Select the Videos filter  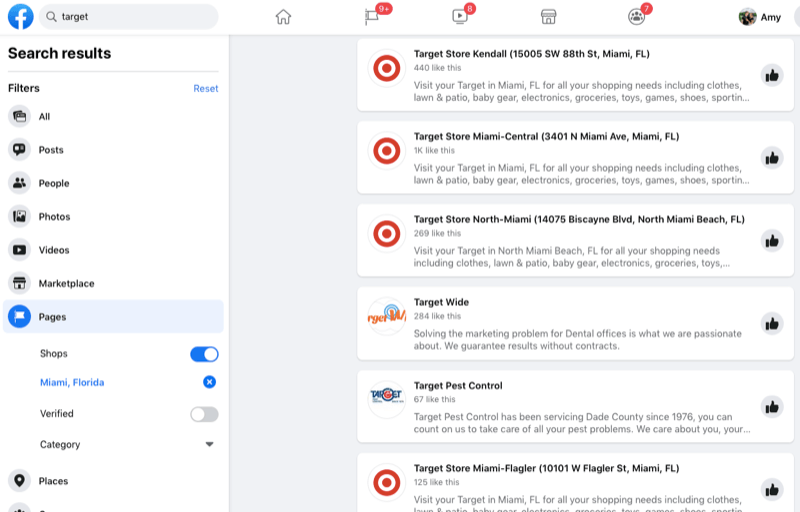coord(113,250)
